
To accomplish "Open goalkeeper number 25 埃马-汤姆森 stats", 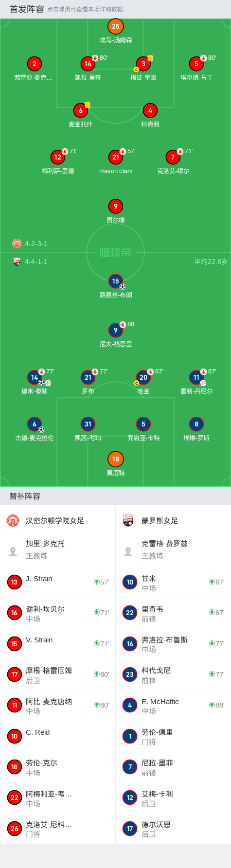I will pyautogui.click(x=115, y=26).
